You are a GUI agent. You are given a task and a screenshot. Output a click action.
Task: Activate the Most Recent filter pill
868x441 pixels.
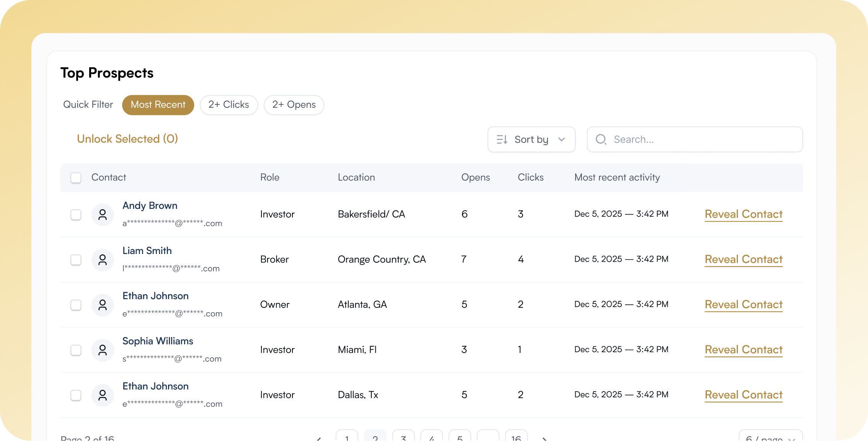(158, 105)
